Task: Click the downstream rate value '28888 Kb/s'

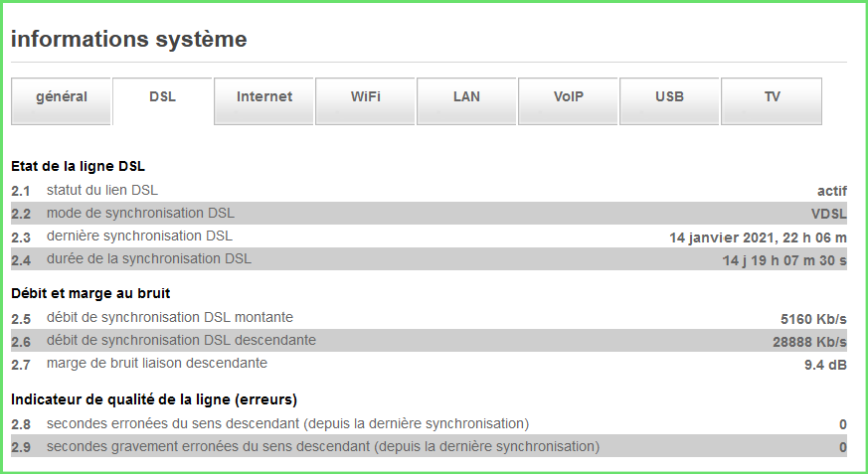Action: pos(808,342)
